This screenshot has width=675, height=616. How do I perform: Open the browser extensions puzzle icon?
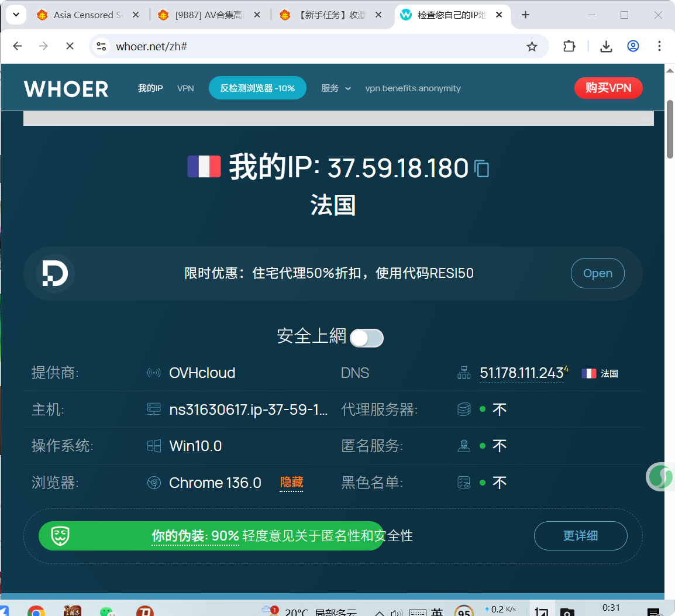(569, 46)
